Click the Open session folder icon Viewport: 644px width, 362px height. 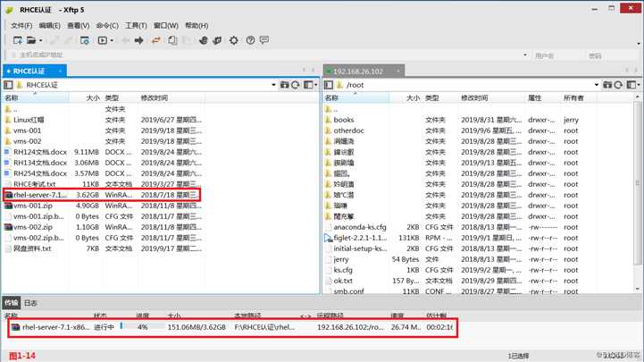(x=31, y=40)
